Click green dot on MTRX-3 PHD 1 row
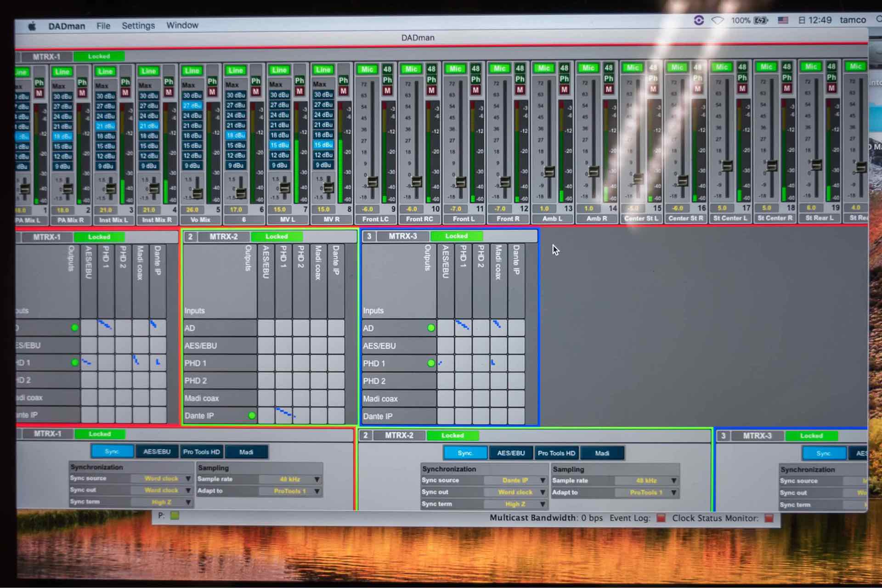Image resolution: width=882 pixels, height=588 pixels. pos(431,363)
